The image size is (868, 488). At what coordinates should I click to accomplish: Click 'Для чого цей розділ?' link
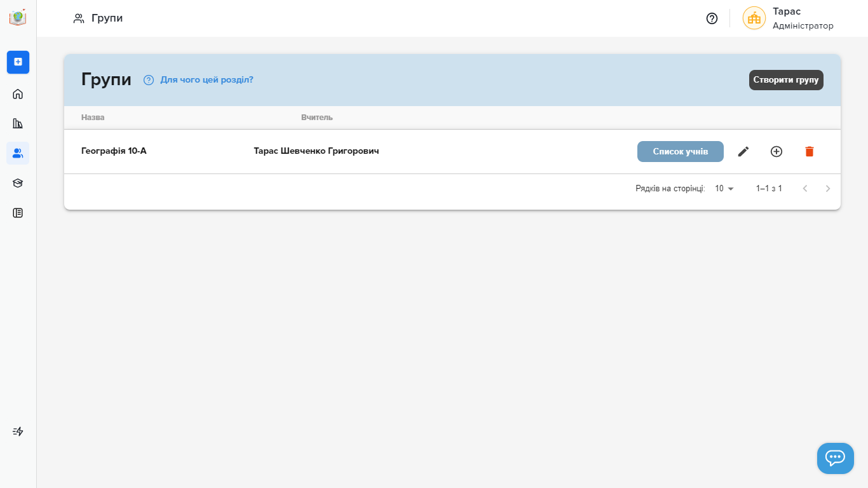tap(207, 80)
